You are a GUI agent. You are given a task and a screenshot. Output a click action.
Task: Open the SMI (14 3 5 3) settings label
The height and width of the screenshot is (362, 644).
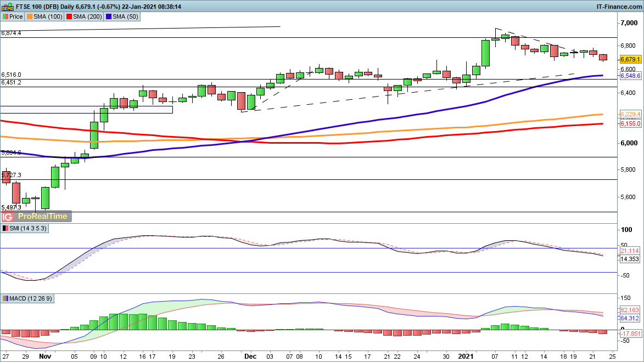click(x=28, y=228)
